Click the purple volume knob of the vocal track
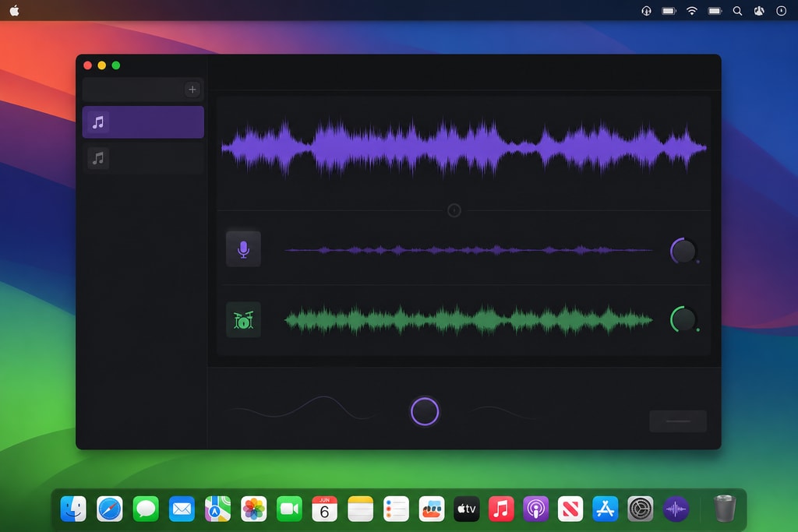This screenshot has height=532, width=798. [683, 251]
